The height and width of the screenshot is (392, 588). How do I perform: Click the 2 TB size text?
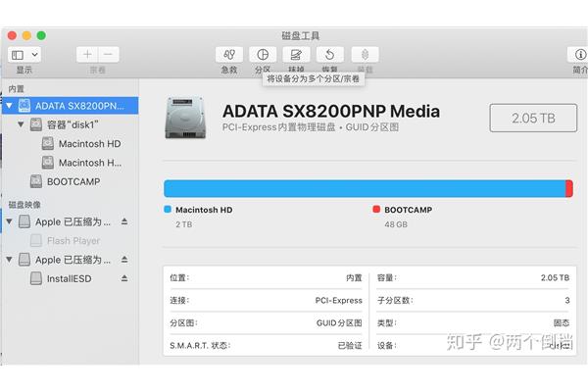tap(184, 224)
